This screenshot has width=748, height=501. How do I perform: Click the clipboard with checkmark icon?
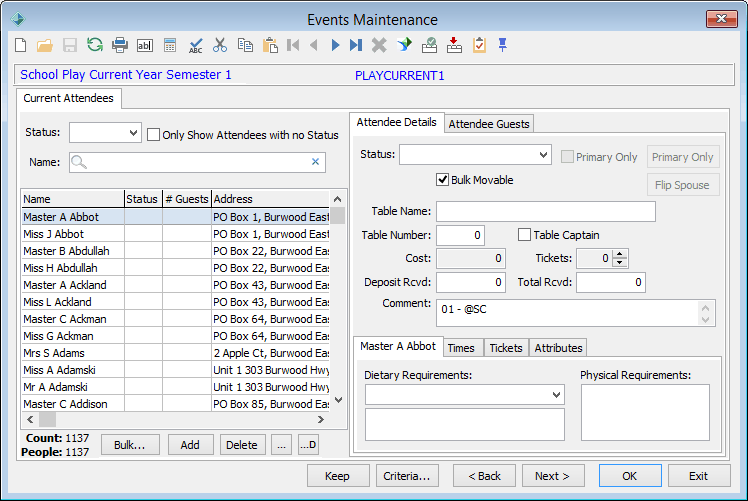[x=479, y=45]
